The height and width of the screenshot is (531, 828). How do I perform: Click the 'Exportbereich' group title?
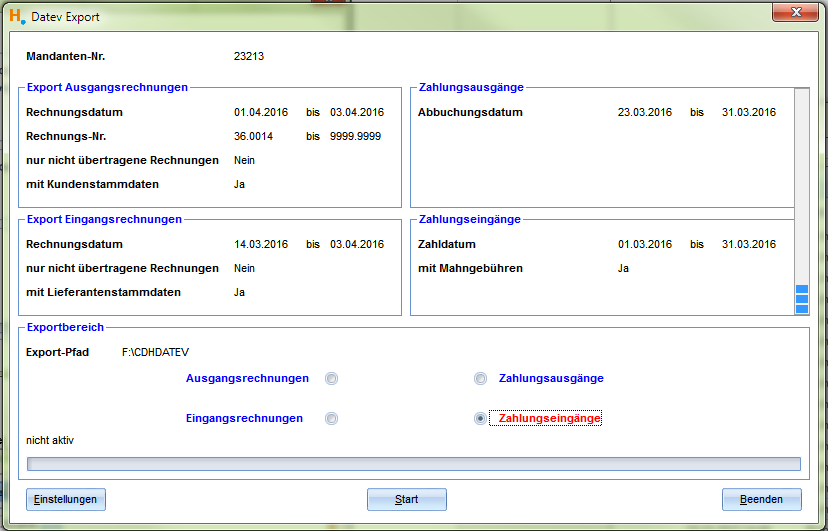(x=65, y=327)
